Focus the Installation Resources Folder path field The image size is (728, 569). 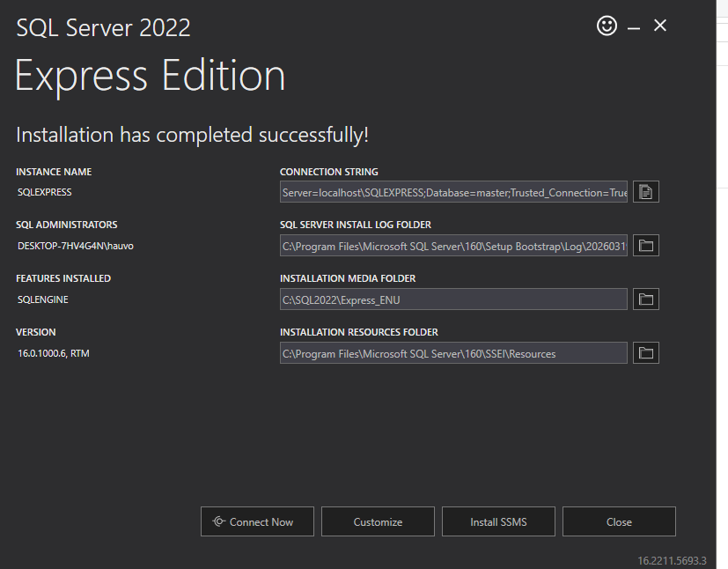point(453,353)
